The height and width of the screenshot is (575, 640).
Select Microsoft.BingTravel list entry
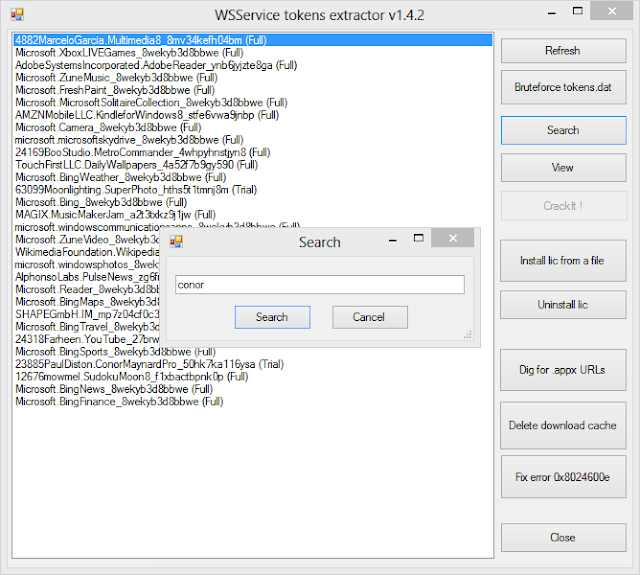click(x=87, y=326)
